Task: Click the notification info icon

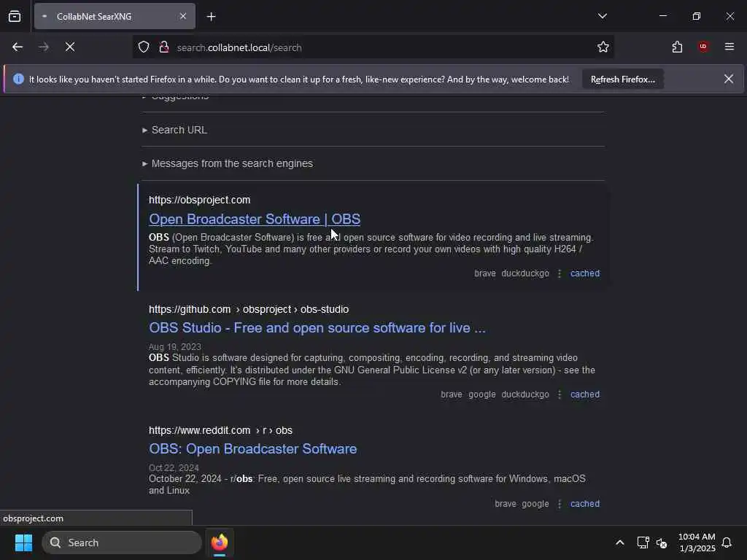Action: 18,79
